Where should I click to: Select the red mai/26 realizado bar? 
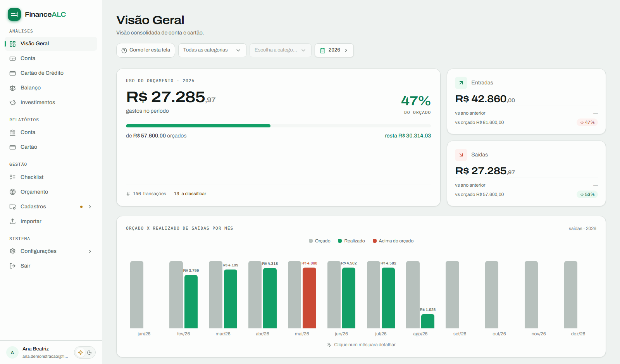click(309, 298)
